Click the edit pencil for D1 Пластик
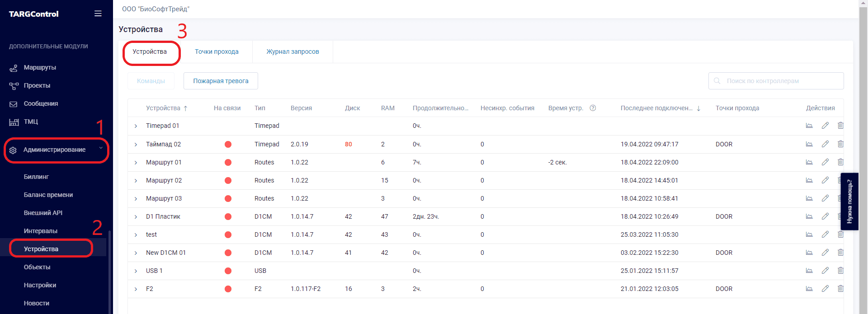 (x=825, y=216)
